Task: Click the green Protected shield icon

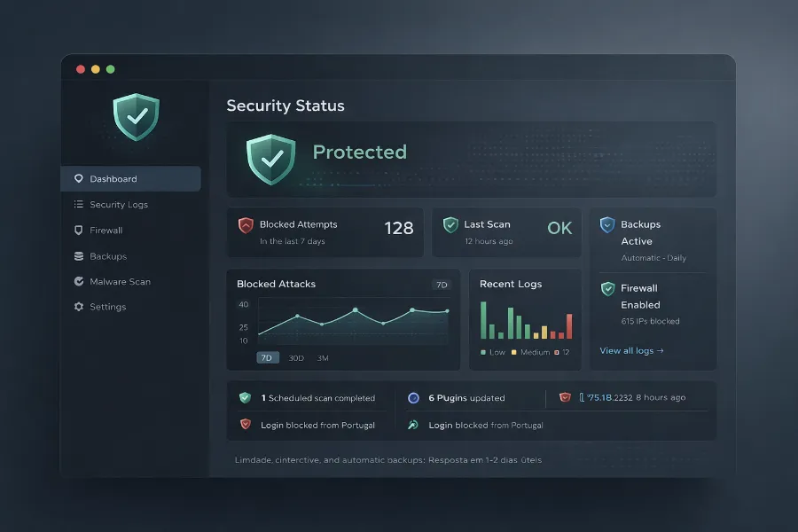Action: [270, 159]
